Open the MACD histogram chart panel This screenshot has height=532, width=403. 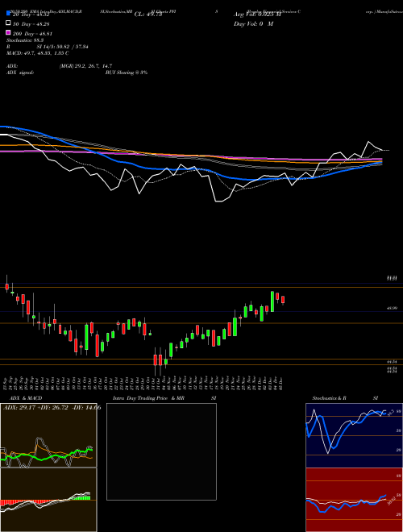click(x=48, y=500)
